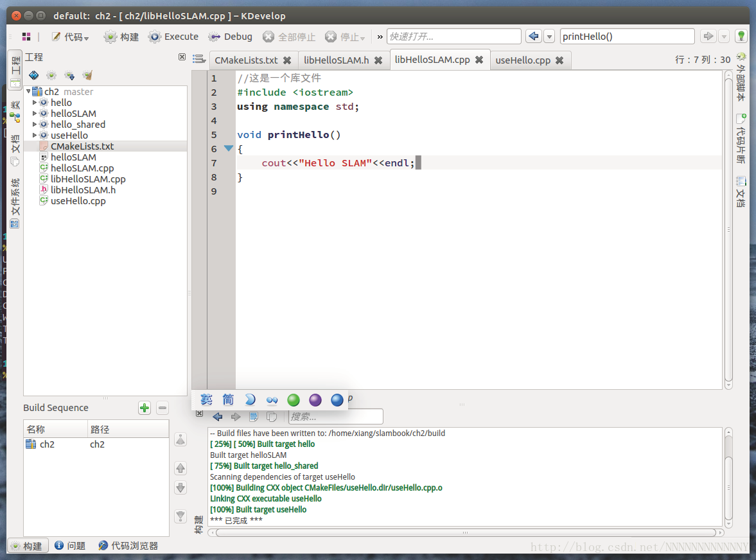The width and height of the screenshot is (756, 560).
Task: Click the green sphere icon in input bar
Action: click(x=293, y=400)
